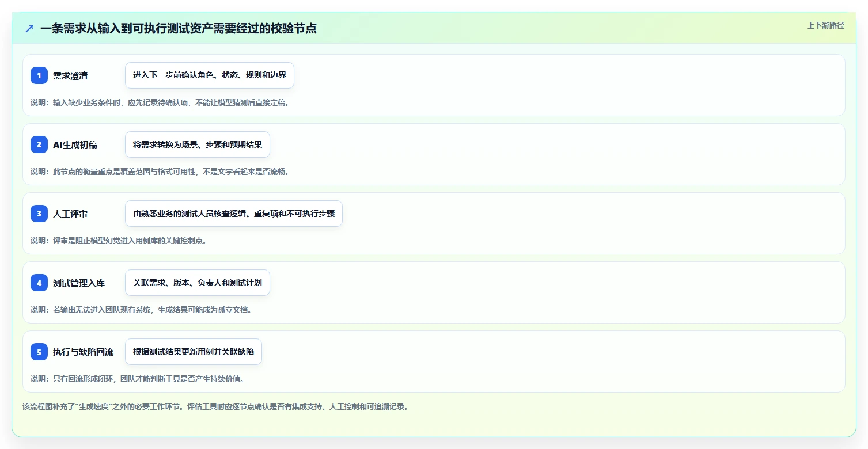Select the 执行与缺陷回流 step title

[x=84, y=352]
